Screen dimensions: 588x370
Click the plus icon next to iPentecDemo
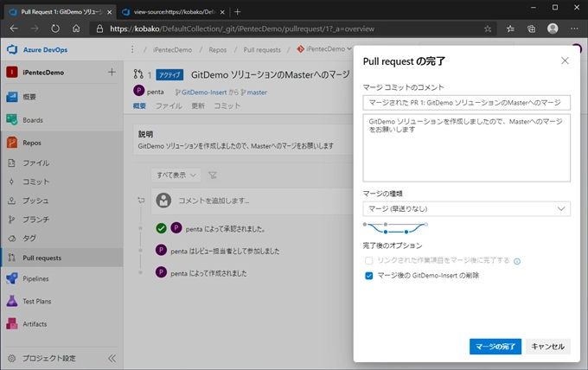[x=112, y=72]
